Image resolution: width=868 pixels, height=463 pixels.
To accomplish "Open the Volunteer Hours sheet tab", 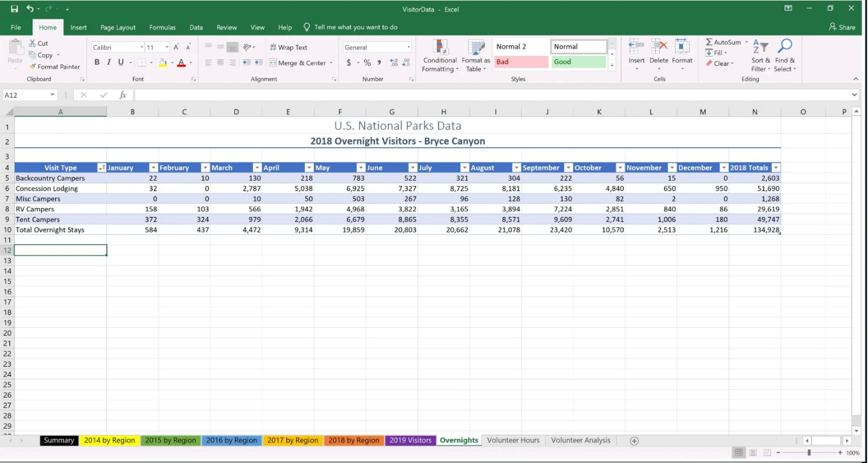I will coord(512,440).
